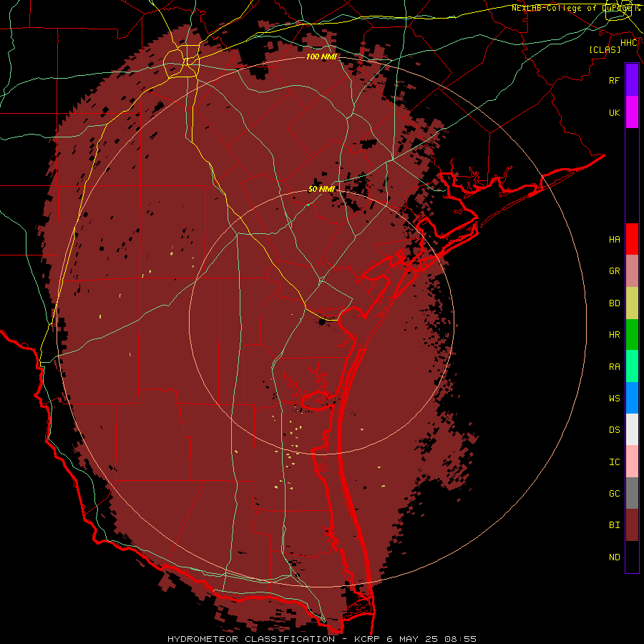Click the [CLAS] units label
This screenshot has width=644, height=644.
(605, 49)
